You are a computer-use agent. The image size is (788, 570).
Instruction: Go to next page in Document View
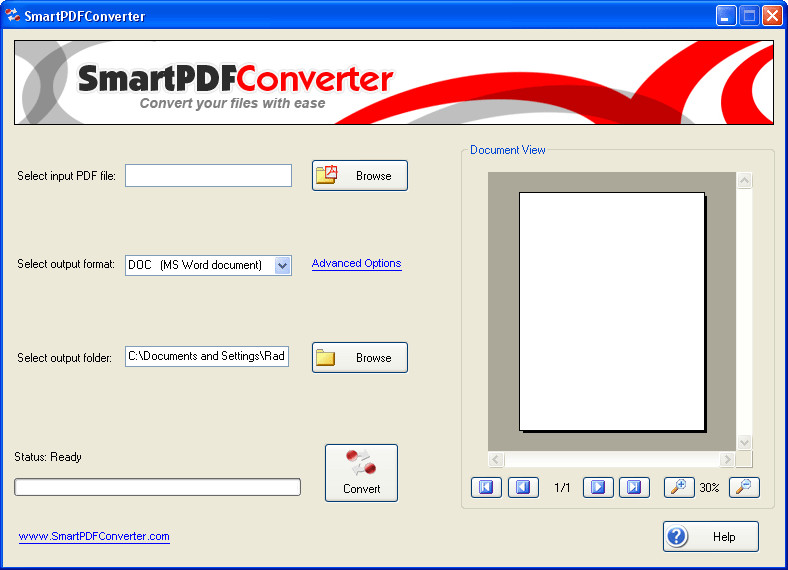point(598,487)
